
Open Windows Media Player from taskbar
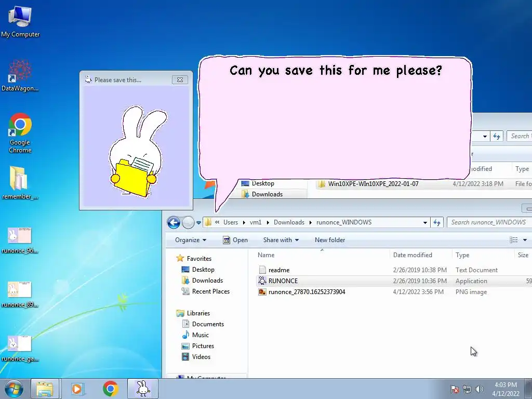click(77, 389)
